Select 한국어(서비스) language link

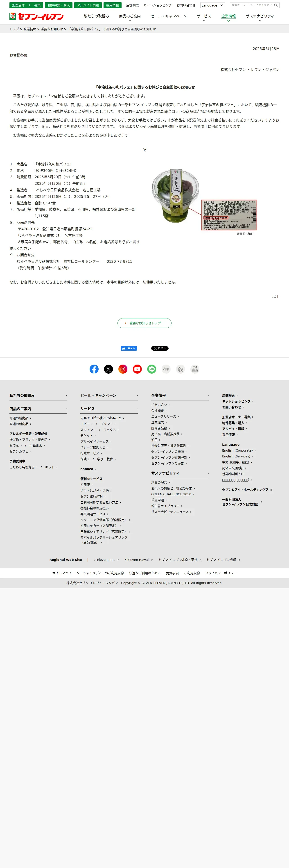coord(233,474)
